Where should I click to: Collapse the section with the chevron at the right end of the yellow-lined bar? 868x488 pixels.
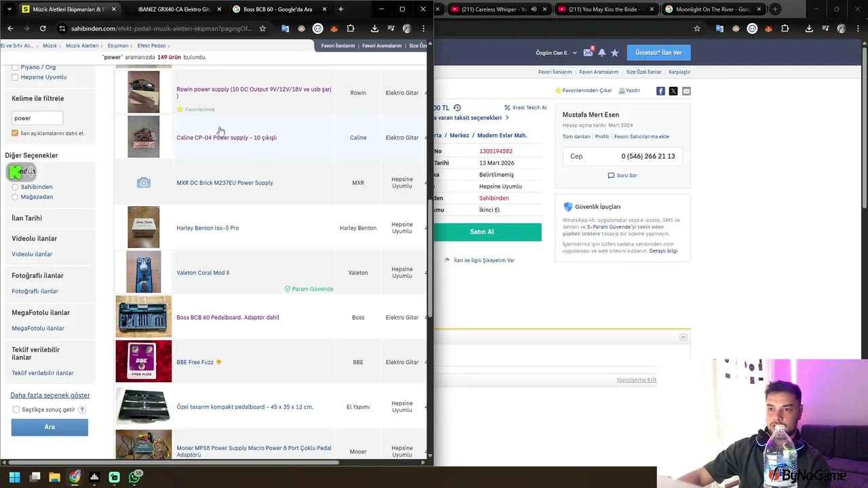coord(684,337)
